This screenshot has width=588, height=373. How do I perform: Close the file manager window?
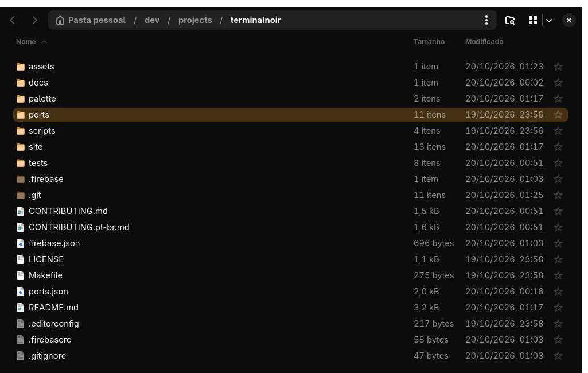pyautogui.click(x=569, y=20)
